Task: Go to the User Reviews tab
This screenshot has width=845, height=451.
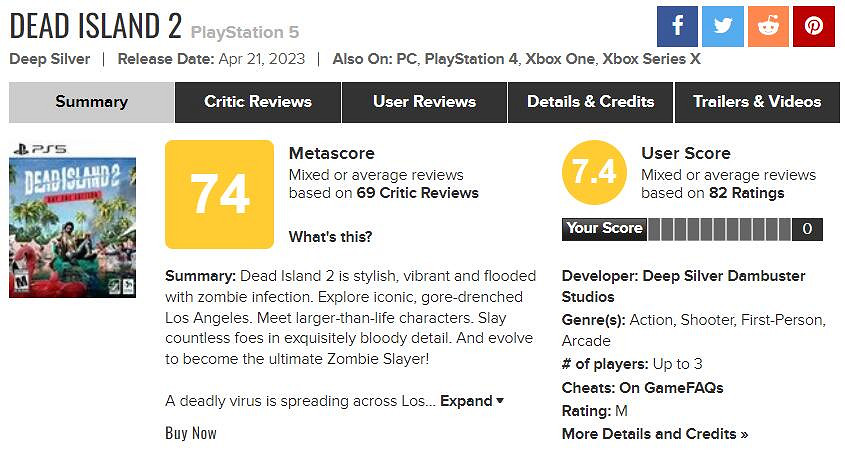Action: [x=424, y=102]
